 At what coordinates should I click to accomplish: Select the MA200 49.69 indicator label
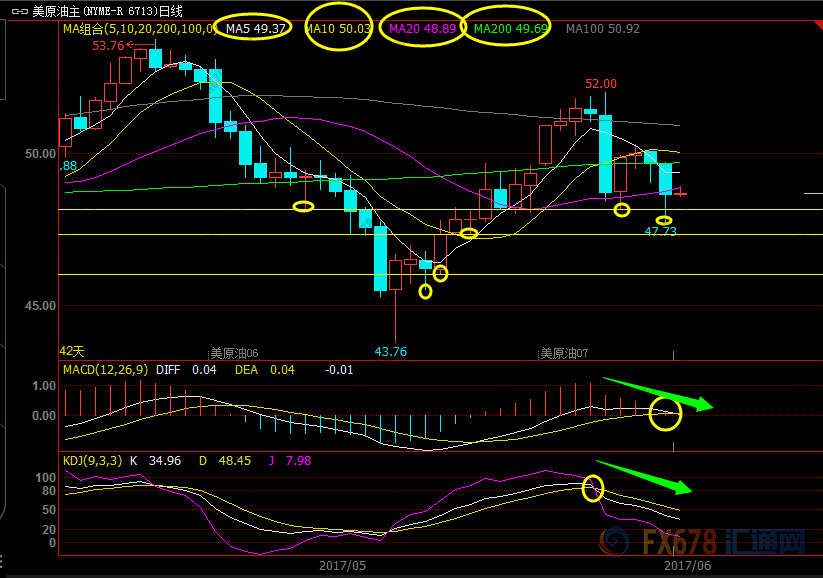coord(510,29)
